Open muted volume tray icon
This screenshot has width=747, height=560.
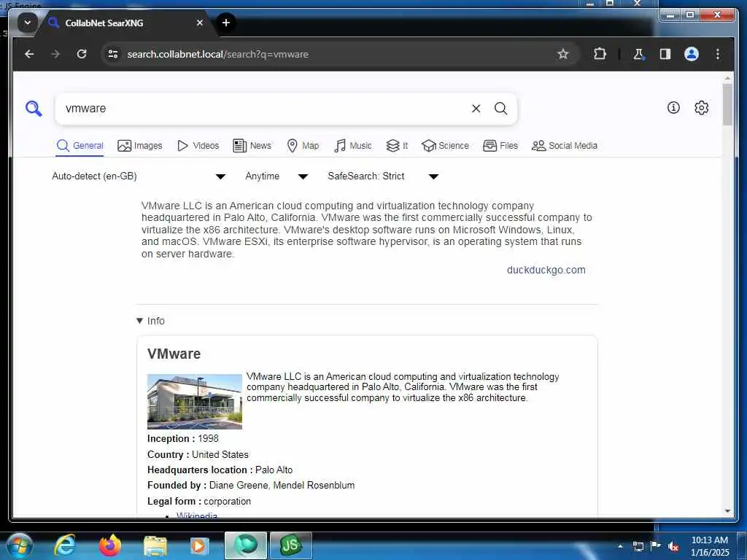[673, 546]
